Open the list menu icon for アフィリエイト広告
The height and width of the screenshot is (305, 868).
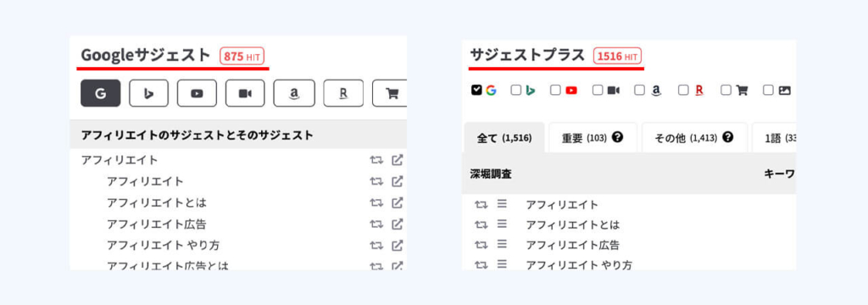[502, 244]
